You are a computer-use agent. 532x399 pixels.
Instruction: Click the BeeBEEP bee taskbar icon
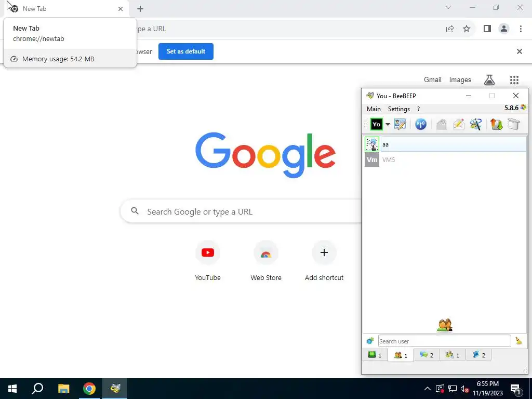pos(115,389)
